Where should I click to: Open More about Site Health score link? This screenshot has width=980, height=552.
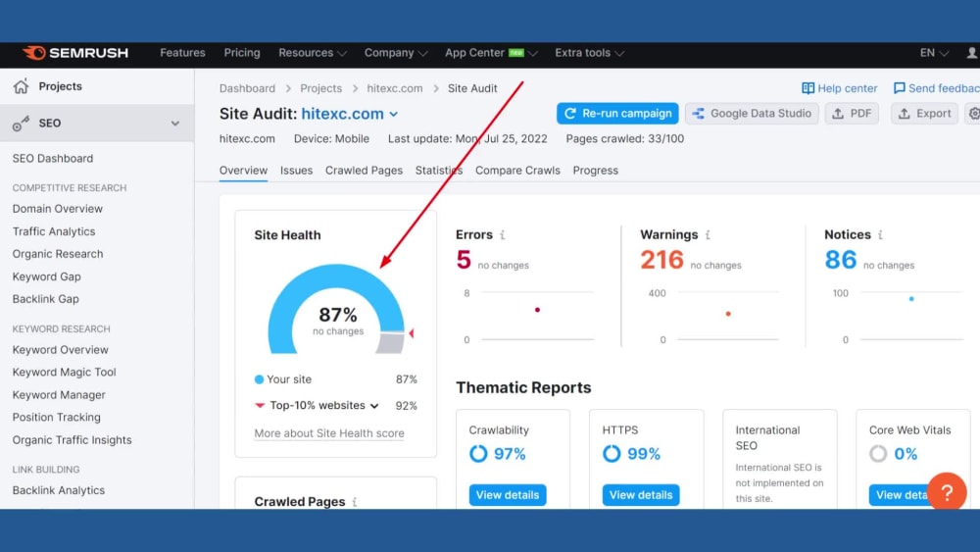328,433
